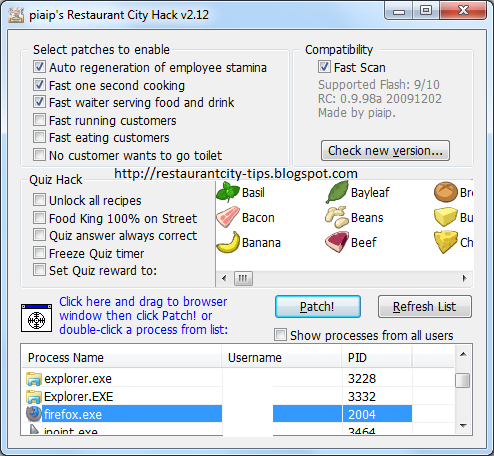The width and height of the screenshot is (494, 456).
Task: Click the ingredient list horizontal scroll thumb
Action: click(x=243, y=278)
